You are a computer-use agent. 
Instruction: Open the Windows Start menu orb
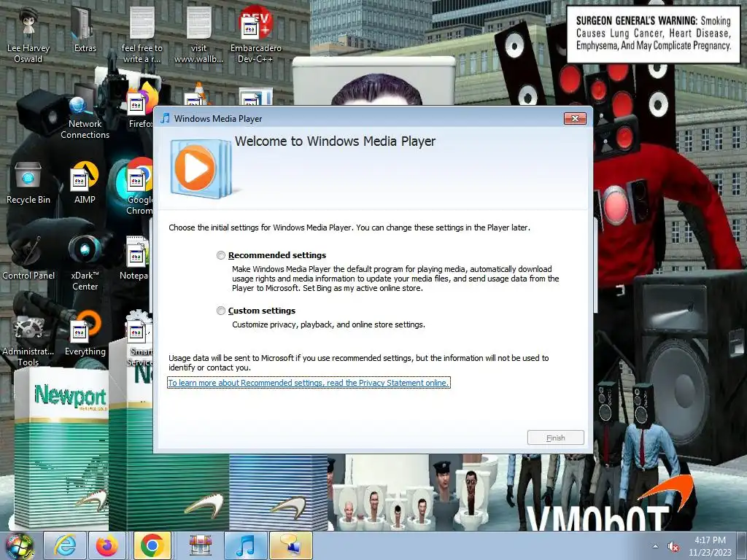click(x=20, y=545)
